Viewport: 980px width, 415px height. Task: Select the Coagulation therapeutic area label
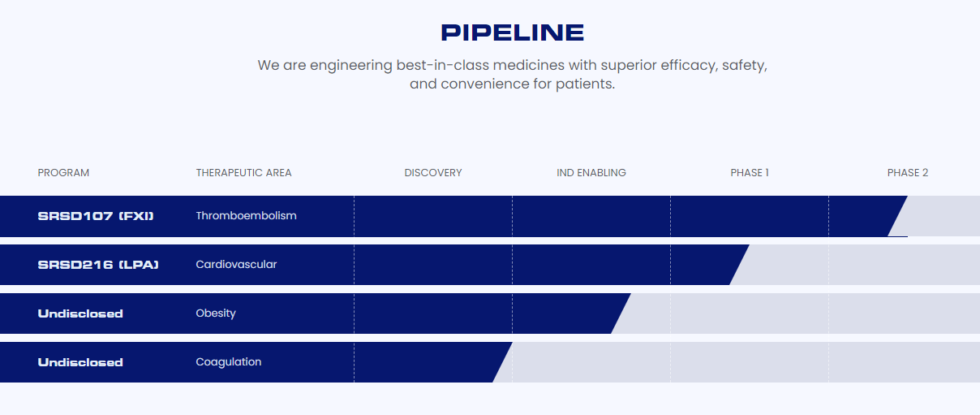[x=229, y=362]
